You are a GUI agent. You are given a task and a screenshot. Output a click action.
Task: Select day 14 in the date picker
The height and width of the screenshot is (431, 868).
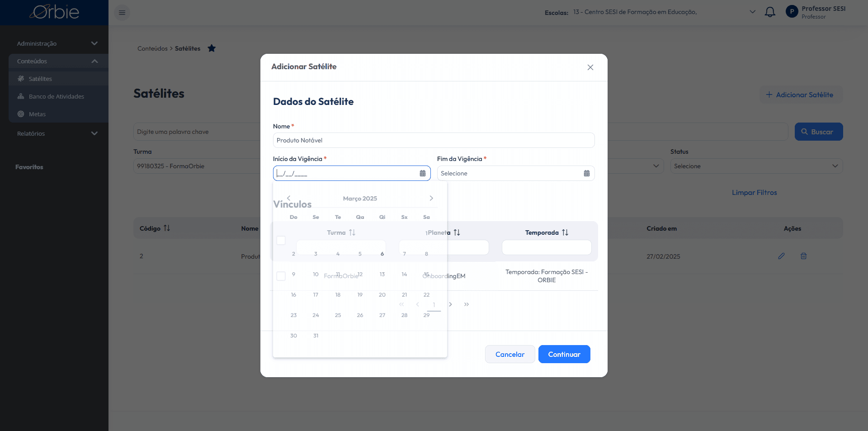(404, 275)
